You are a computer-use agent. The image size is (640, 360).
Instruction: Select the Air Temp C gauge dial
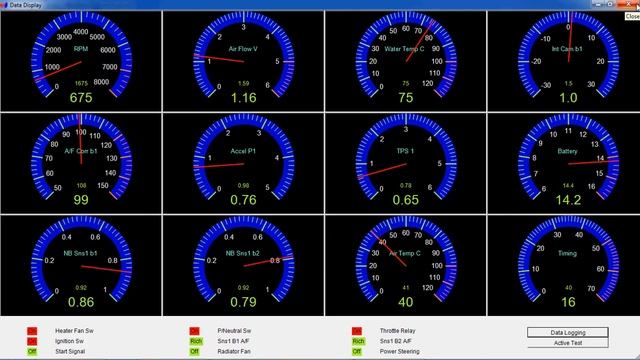point(406,259)
